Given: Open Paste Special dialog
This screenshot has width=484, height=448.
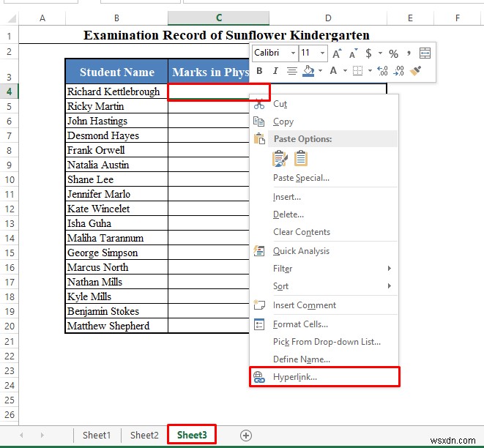Looking at the screenshot, I should click(x=324, y=178).
